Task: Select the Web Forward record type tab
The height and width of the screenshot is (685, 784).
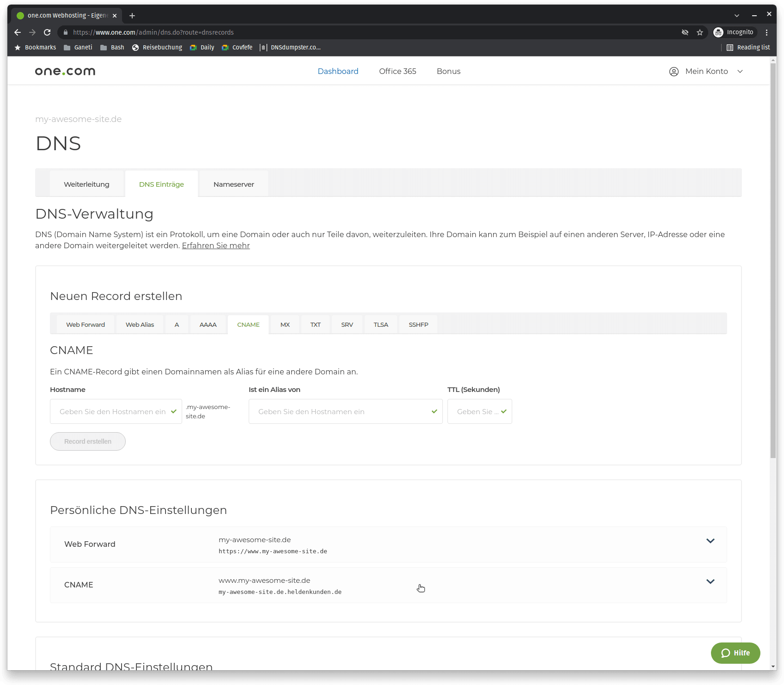Action: click(x=86, y=324)
